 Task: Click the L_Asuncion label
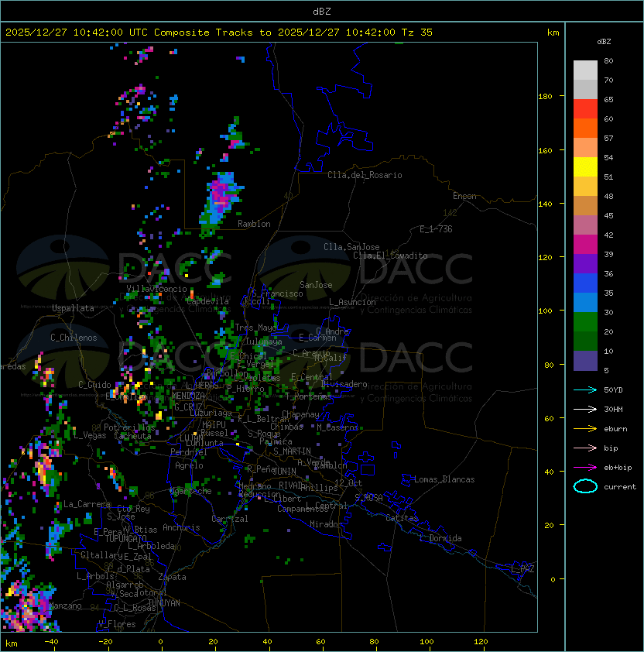tap(352, 302)
